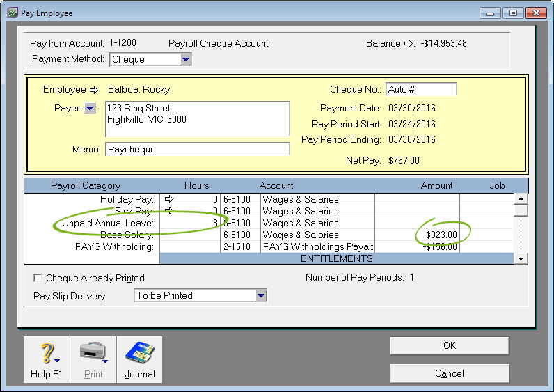Click Base Salary Wages & Salaries account
Screen dimensions: 554x392
point(301,235)
